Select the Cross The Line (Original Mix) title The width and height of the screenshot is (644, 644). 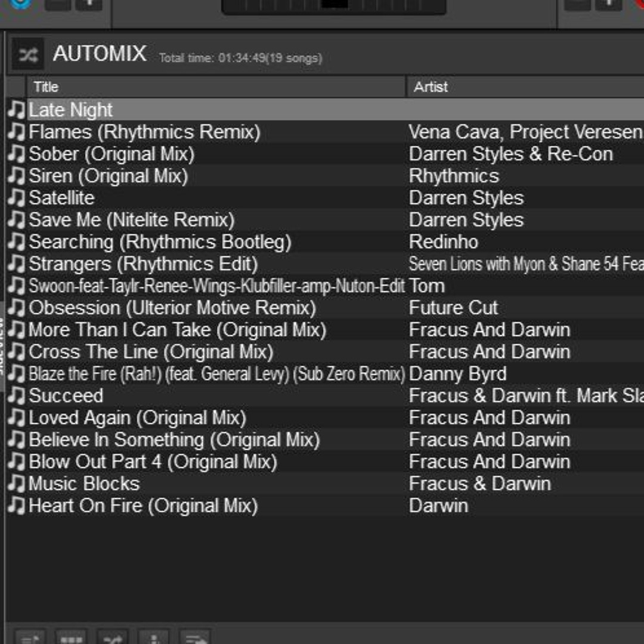pyautogui.click(x=151, y=352)
